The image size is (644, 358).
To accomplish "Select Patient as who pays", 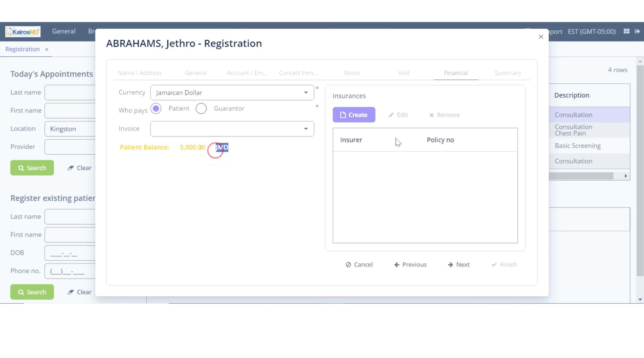I will [x=156, y=109].
